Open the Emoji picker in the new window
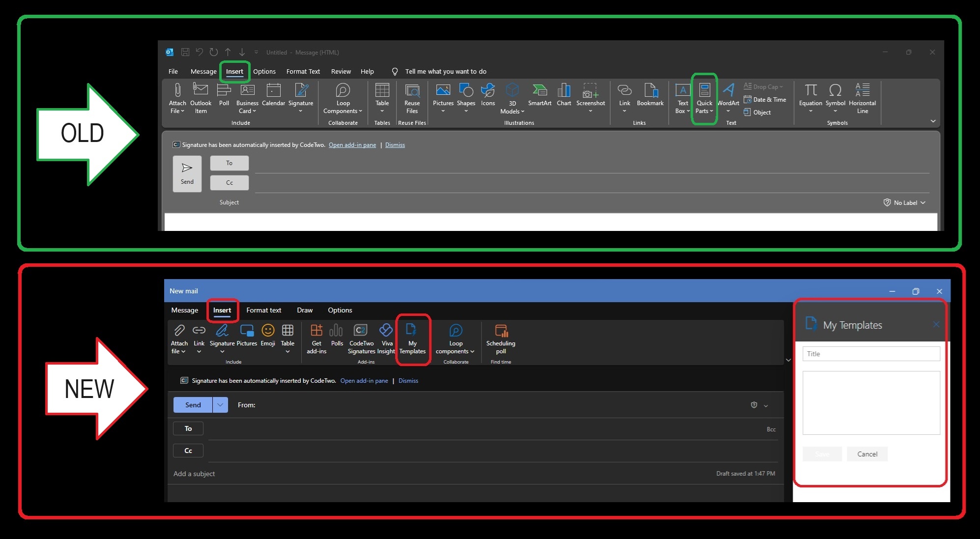The height and width of the screenshot is (539, 980). (x=268, y=336)
